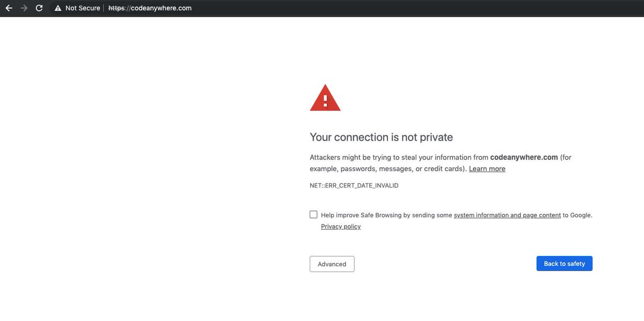Image resolution: width=644 pixels, height=321 pixels.
Task: Open the system information and page content link
Action: click(507, 215)
